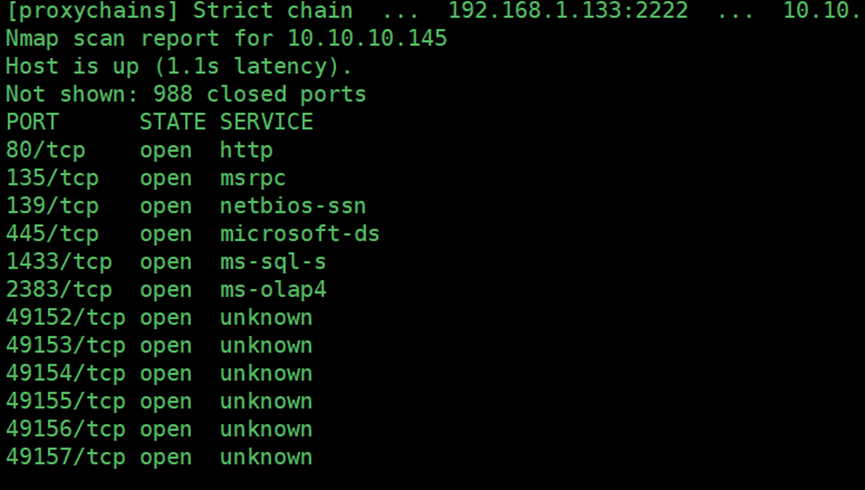Image resolution: width=865 pixels, height=490 pixels.
Task: Click the 139/tcp netbios-ssn entry
Action: [186, 206]
